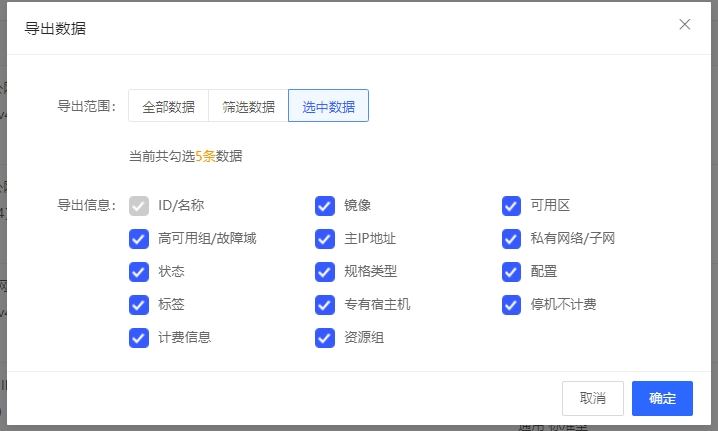Screen dimensions: 718x431
Task: Confirm export with the 确定 button
Action: click(662, 398)
